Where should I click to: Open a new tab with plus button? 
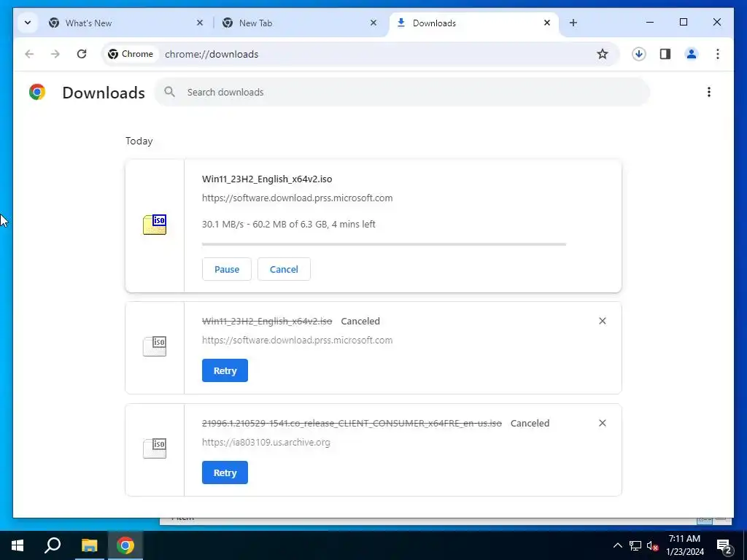coord(573,23)
